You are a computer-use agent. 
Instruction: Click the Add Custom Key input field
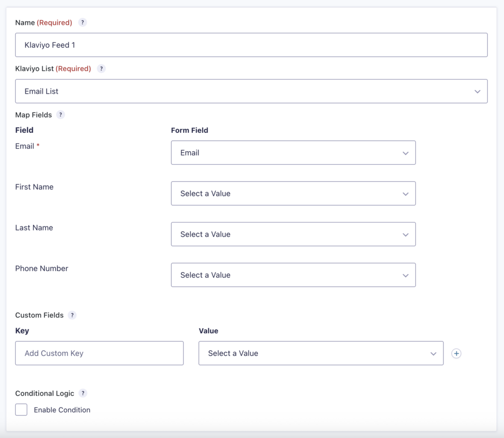[99, 353]
